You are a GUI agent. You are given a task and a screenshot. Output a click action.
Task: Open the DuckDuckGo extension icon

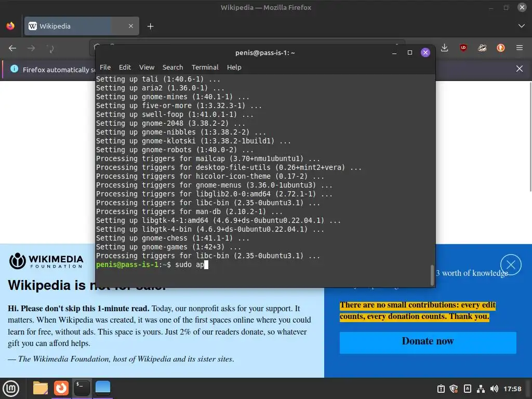tap(501, 48)
